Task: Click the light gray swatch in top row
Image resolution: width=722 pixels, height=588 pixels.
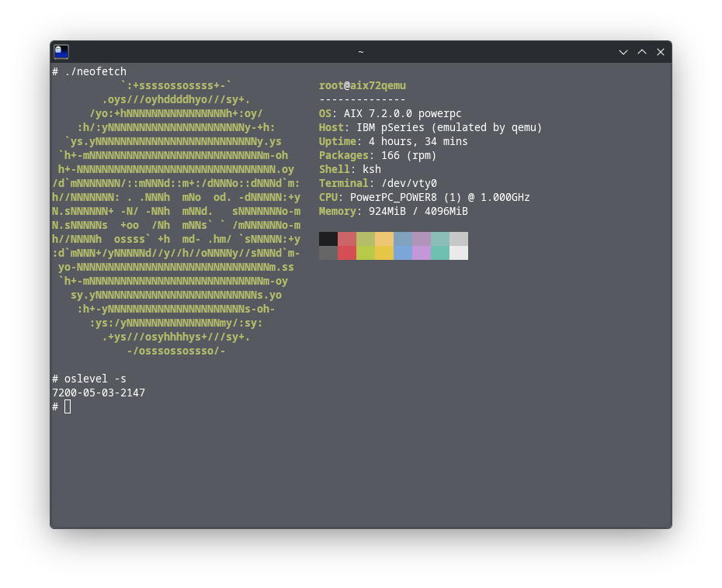Action: coord(459,239)
